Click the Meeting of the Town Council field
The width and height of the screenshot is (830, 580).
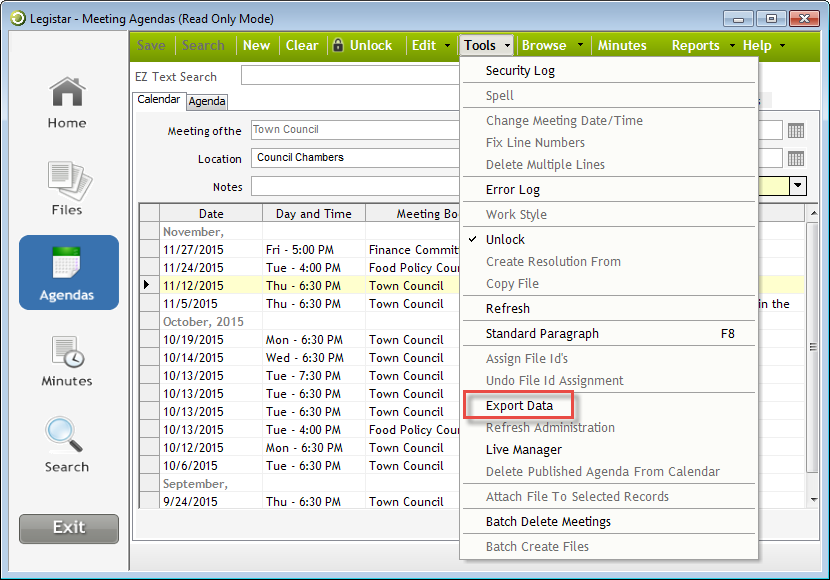[355, 130]
